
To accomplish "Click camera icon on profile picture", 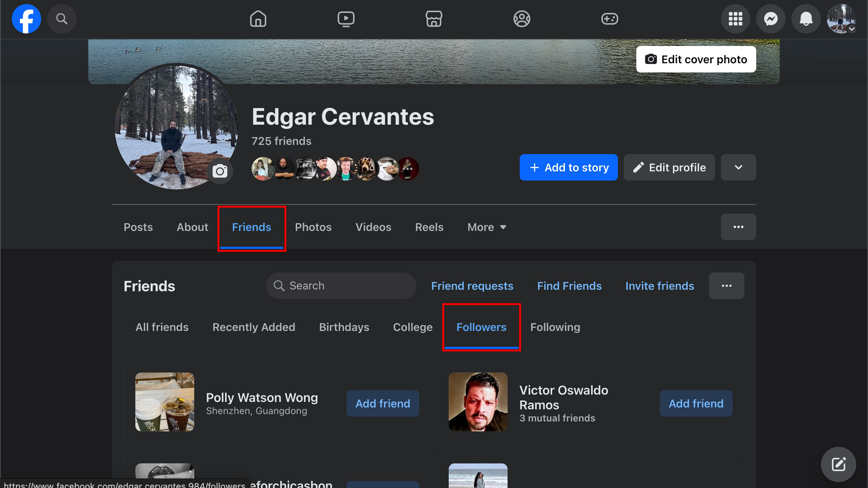I will pos(220,171).
